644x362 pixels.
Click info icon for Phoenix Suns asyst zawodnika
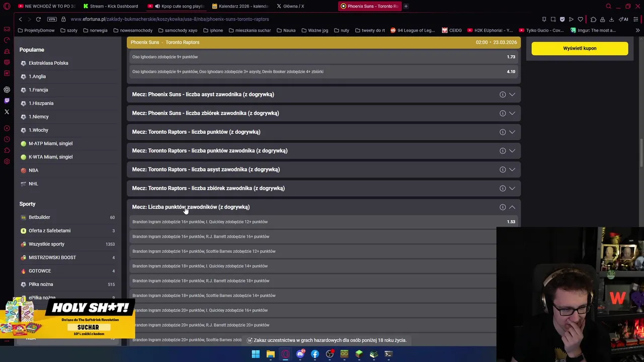[x=503, y=95]
